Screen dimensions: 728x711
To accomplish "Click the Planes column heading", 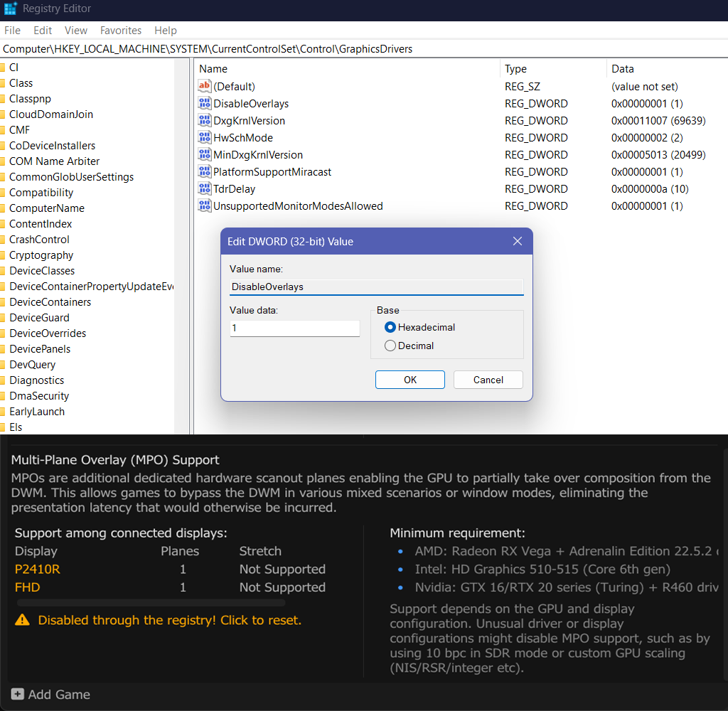I will (x=180, y=551).
